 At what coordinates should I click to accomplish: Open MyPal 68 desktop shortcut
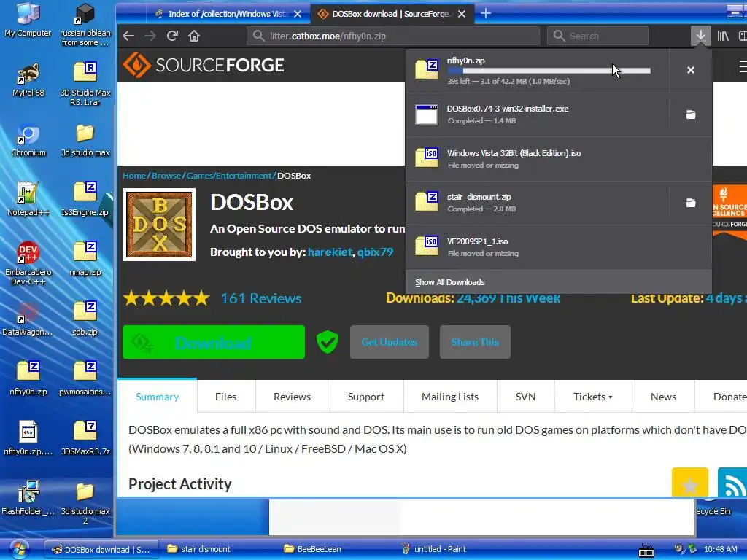28,79
